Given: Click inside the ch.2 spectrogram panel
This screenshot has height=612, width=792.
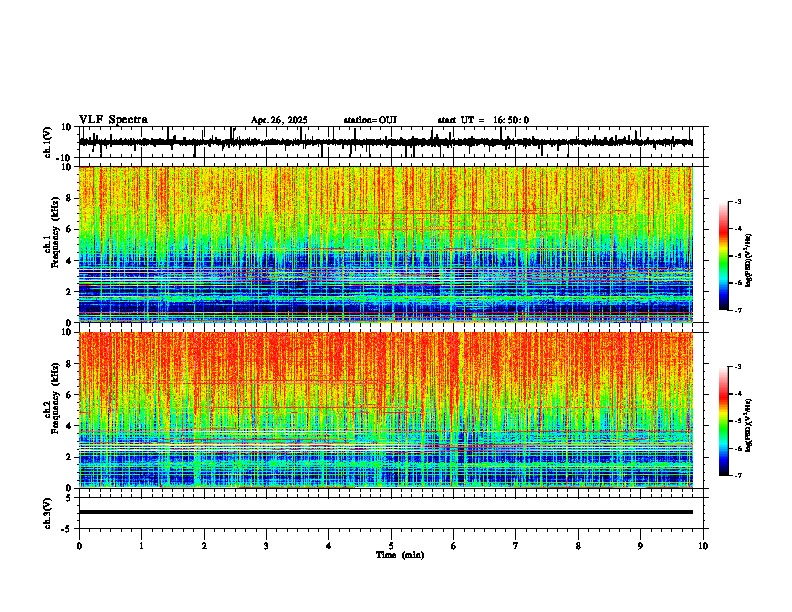Looking at the screenshot, I should [385, 410].
